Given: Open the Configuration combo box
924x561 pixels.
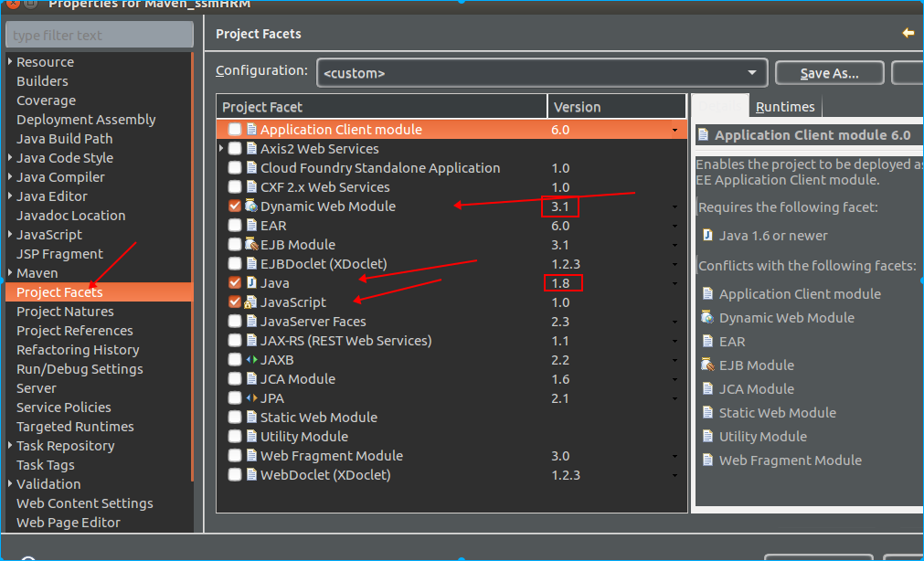Looking at the screenshot, I should [x=542, y=73].
